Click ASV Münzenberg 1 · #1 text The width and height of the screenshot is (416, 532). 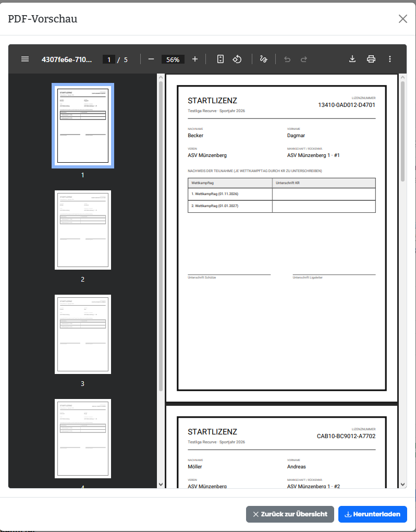coord(313,155)
